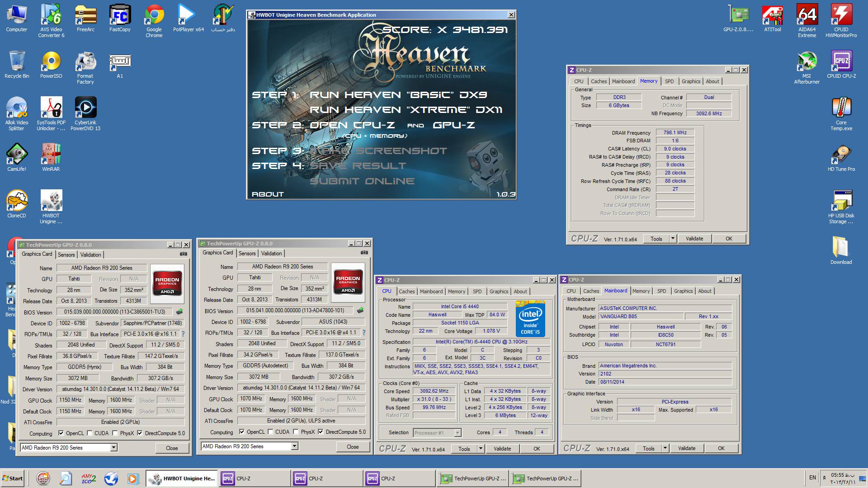The width and height of the screenshot is (868, 488).
Task: Toggle OpenCL checkbox in right GPU-Z
Action: click(x=242, y=432)
